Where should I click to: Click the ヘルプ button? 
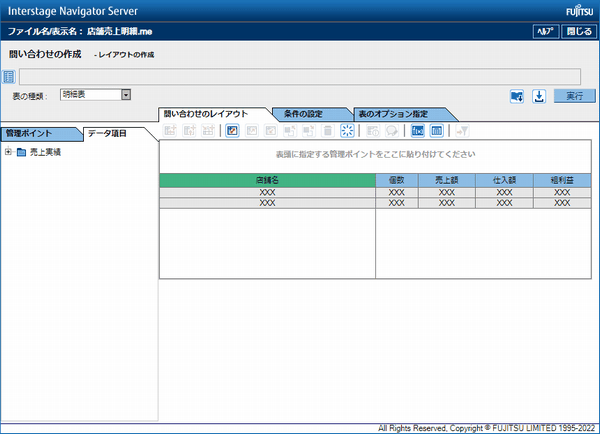[546, 31]
